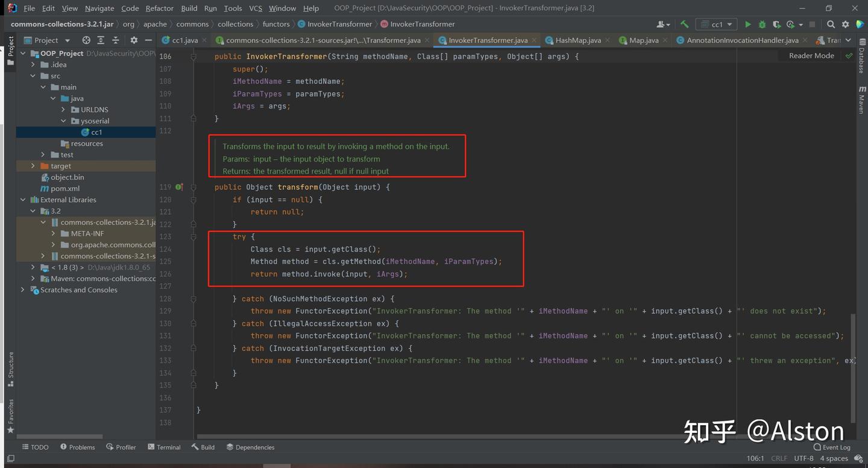The height and width of the screenshot is (468, 868).
Task: Hide the Project tool window
Action: (148, 40)
